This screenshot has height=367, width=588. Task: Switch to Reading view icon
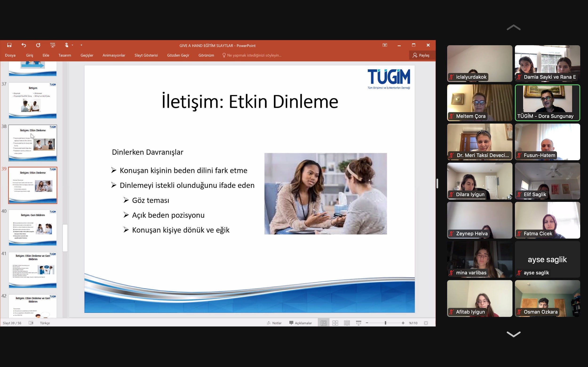(x=347, y=323)
